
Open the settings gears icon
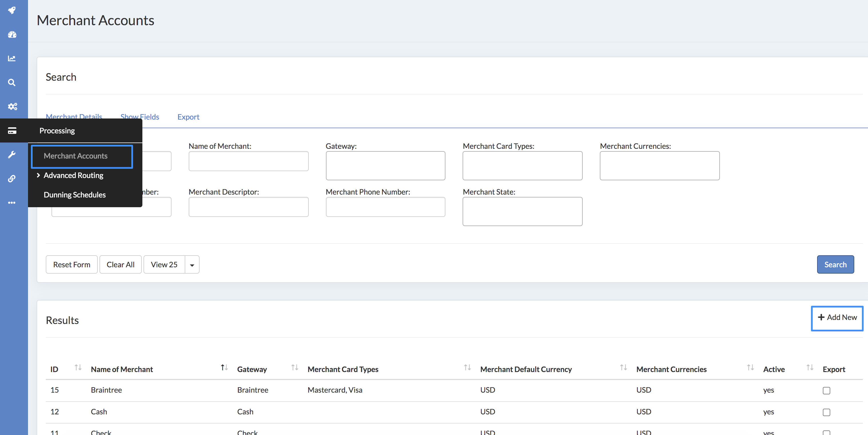[x=12, y=106]
